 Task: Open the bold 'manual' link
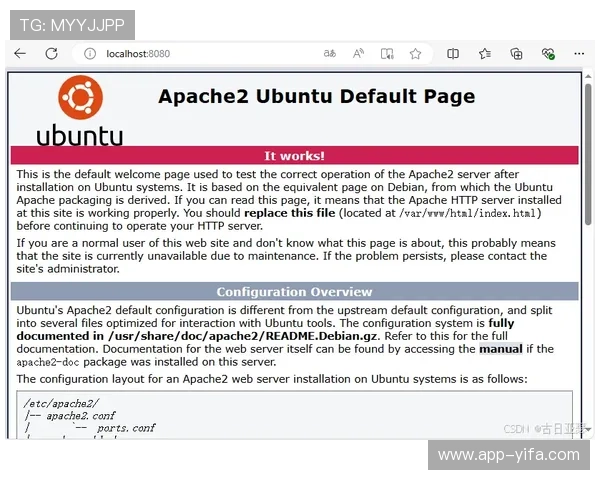500,349
